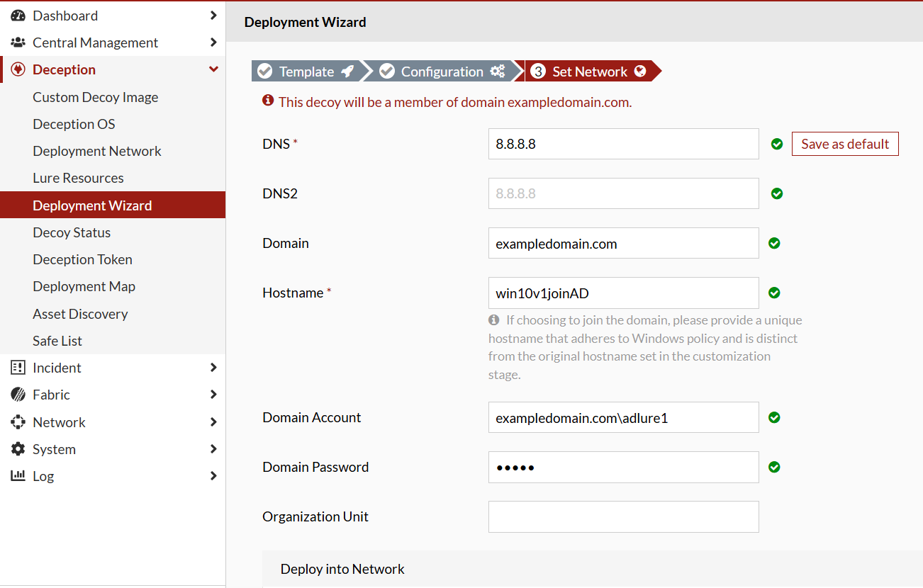Click the Network nodes icon in sidebar

18,422
